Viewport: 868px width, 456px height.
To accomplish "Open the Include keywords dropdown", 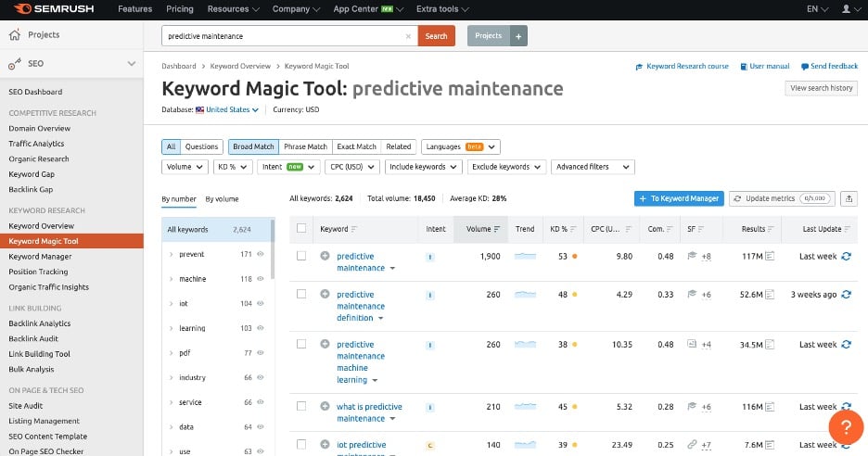I will pyautogui.click(x=424, y=167).
